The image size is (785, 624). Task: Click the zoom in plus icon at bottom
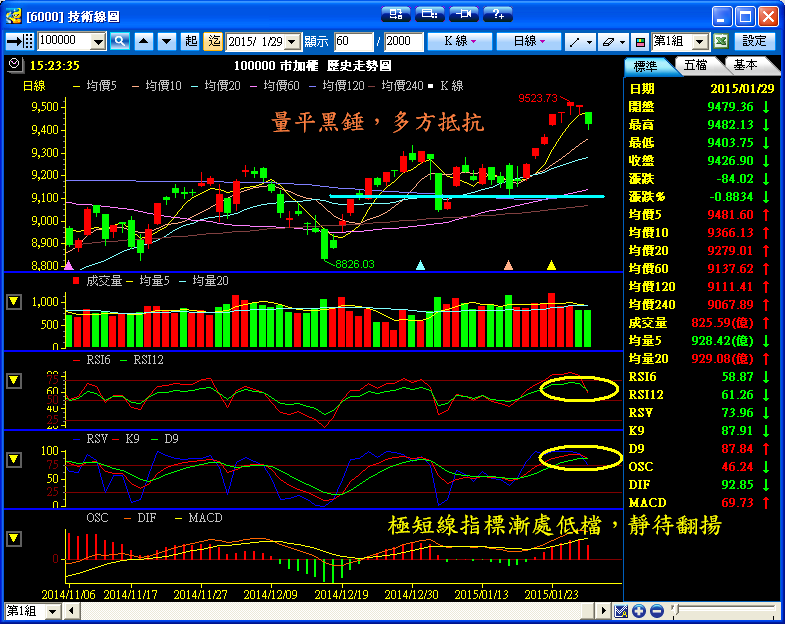coord(639,611)
